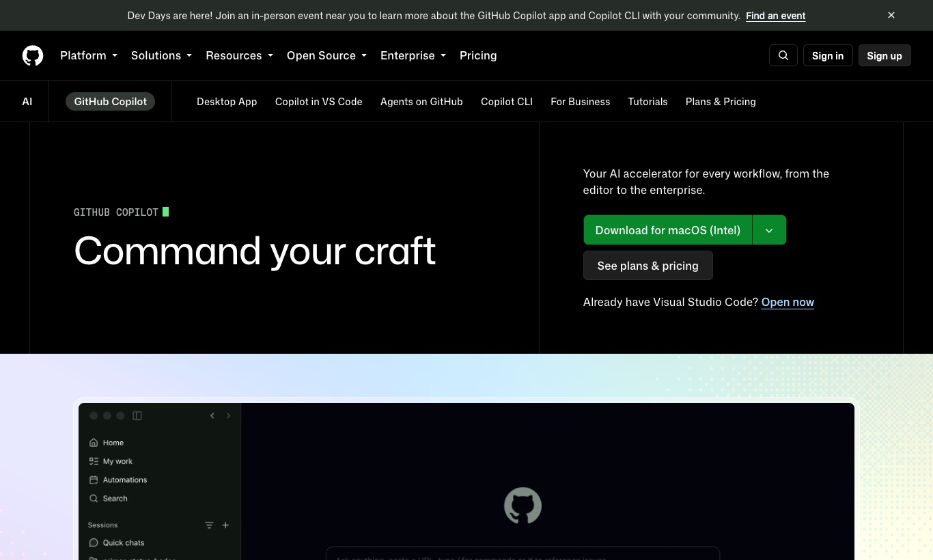Viewport: 933px width, 560px height.
Task: Add a new session with plus icon
Action: pos(225,525)
